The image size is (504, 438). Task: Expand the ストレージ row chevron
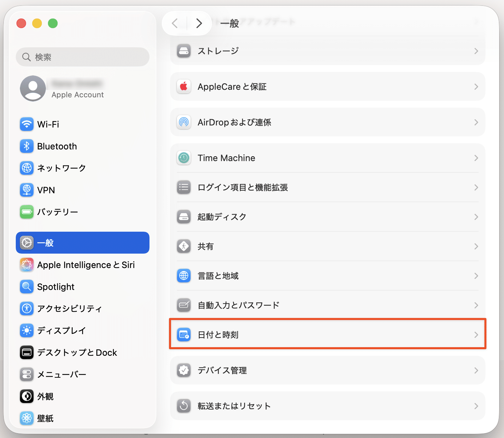pos(476,51)
